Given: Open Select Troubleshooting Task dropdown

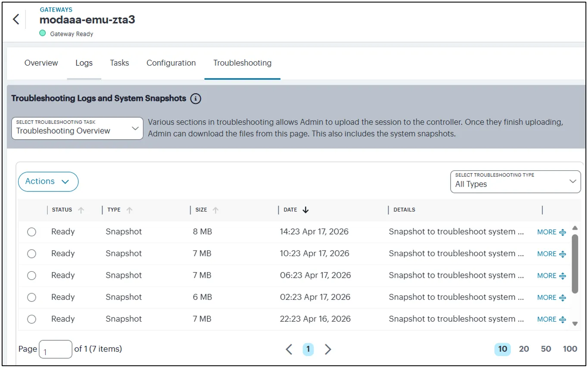Looking at the screenshot, I should pos(77,128).
